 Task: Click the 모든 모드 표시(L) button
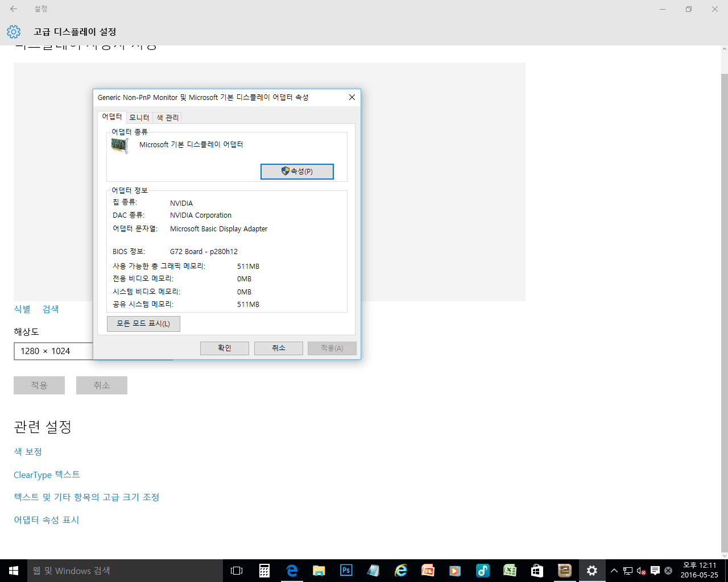click(x=143, y=324)
